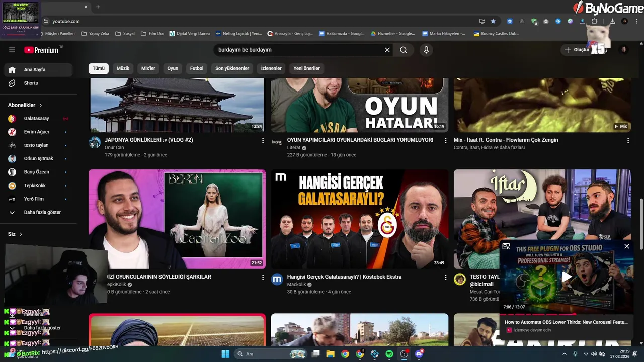Click the Shorts sidebar icon
This screenshot has width=644, height=362.
[x=12, y=83]
